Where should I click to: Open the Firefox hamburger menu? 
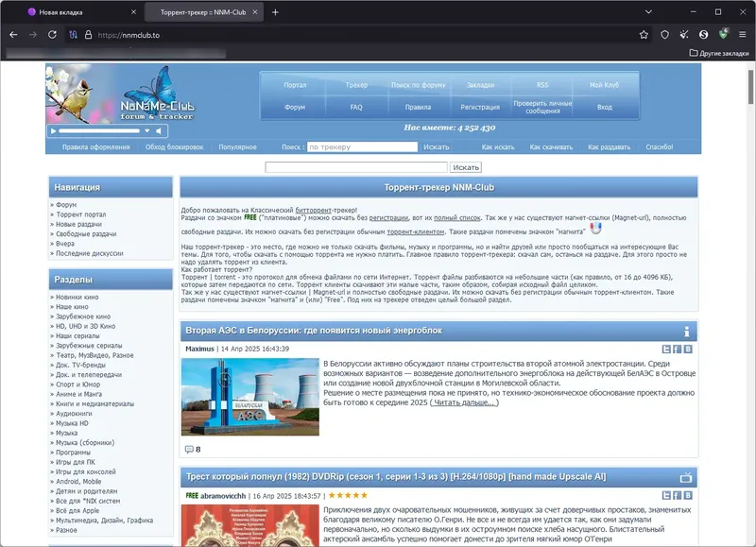(x=743, y=35)
